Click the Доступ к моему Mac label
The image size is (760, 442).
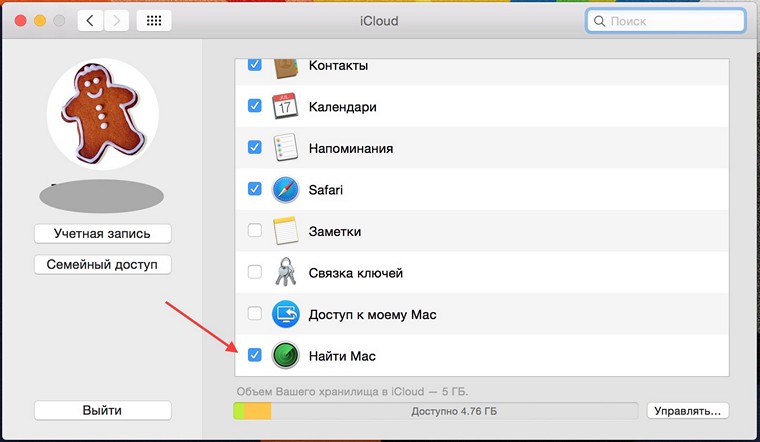click(373, 315)
